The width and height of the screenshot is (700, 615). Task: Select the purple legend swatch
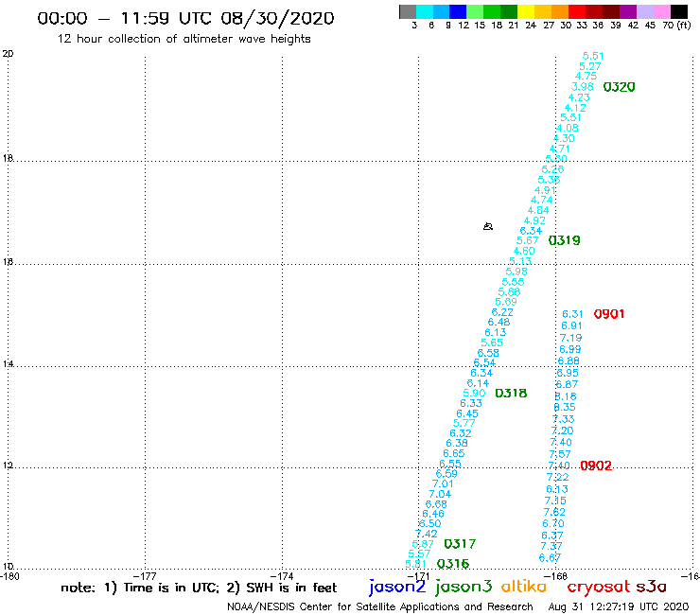628,11
